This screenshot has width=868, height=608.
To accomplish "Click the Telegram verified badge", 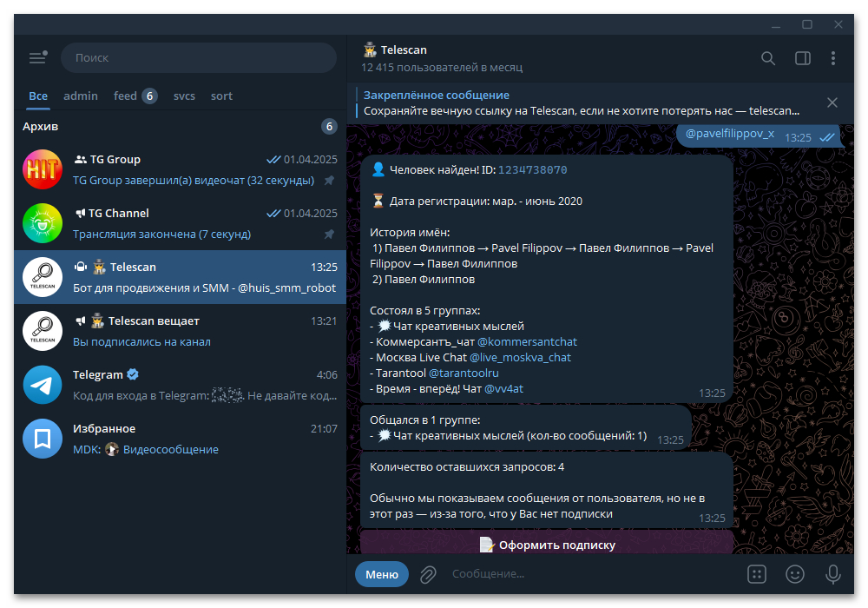I will point(133,374).
